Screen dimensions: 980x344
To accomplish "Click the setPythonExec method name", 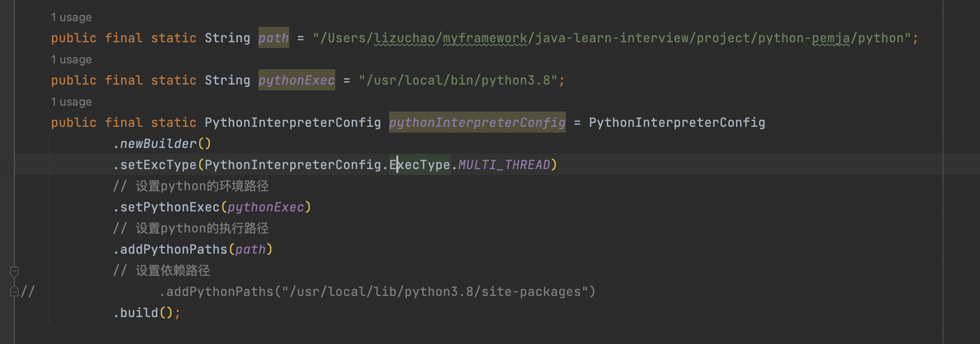I will point(170,207).
